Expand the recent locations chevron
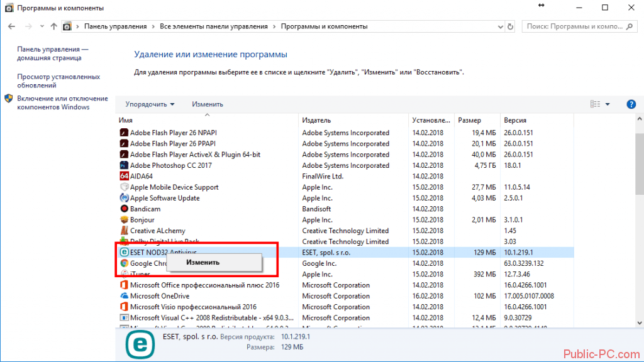Viewport: 644px width, 362px height. [42, 26]
